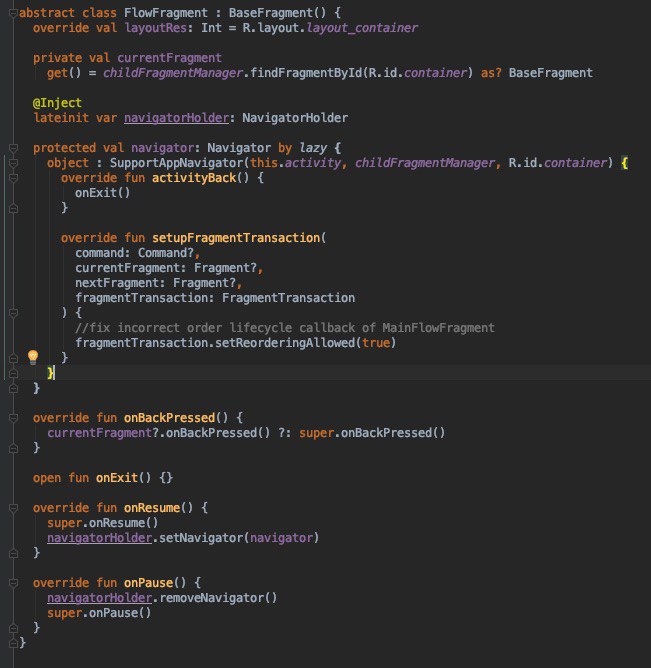This screenshot has height=668, width=651.
Task: Click setupFragmentTransaction function name
Action: (236, 238)
